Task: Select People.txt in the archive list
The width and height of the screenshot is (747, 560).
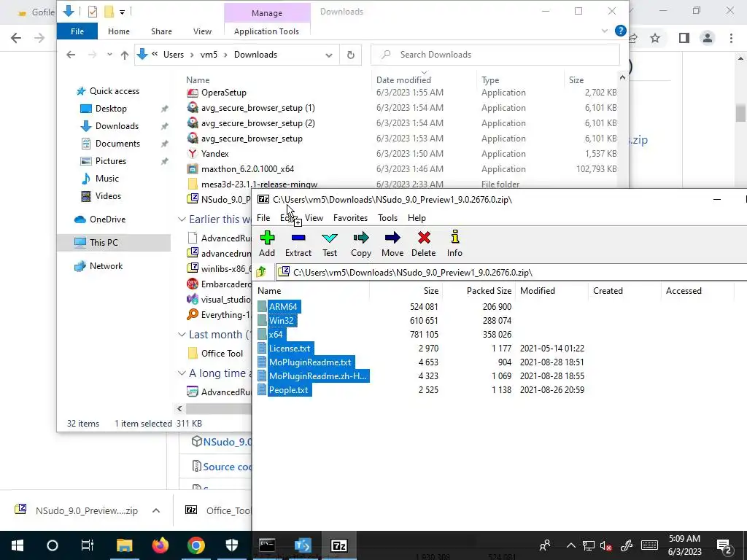Action: 288,389
